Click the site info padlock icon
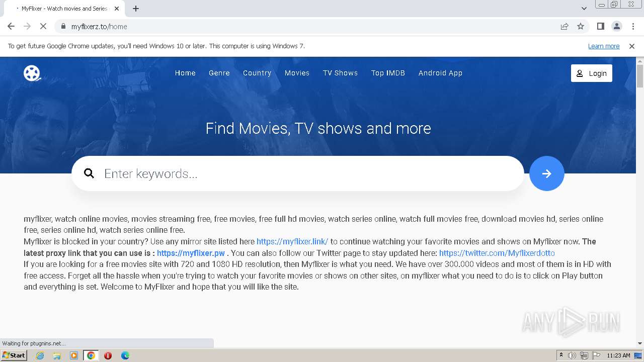Viewport: 644px width, 362px height. click(63, 26)
